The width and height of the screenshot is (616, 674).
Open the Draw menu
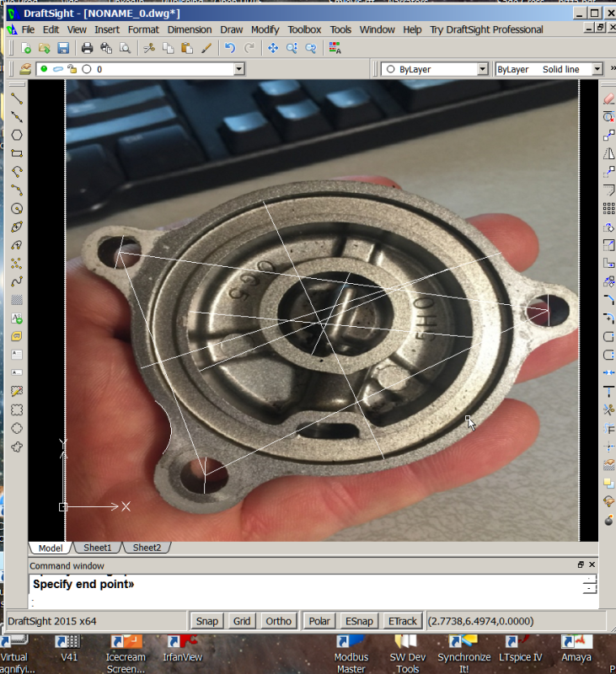(x=231, y=29)
